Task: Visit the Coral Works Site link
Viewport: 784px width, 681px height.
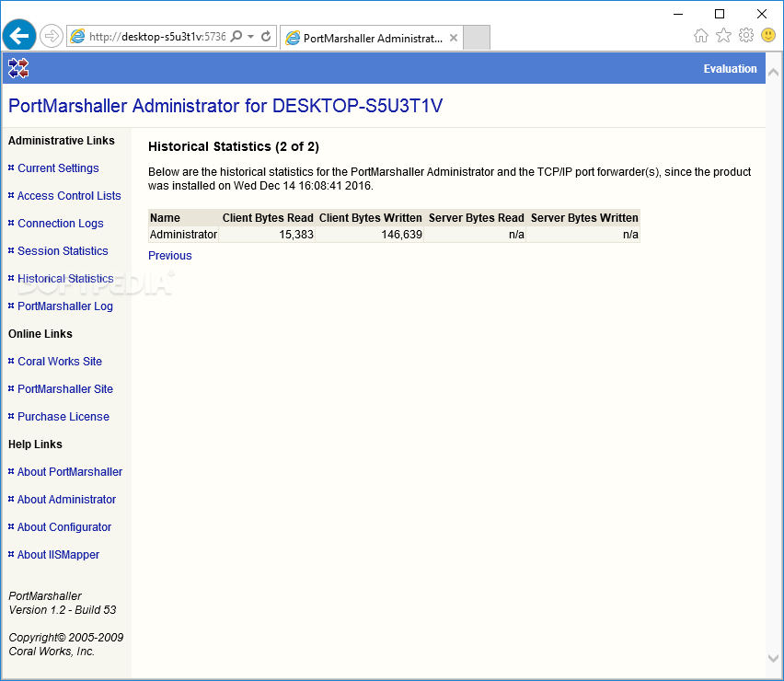Action: [60, 362]
